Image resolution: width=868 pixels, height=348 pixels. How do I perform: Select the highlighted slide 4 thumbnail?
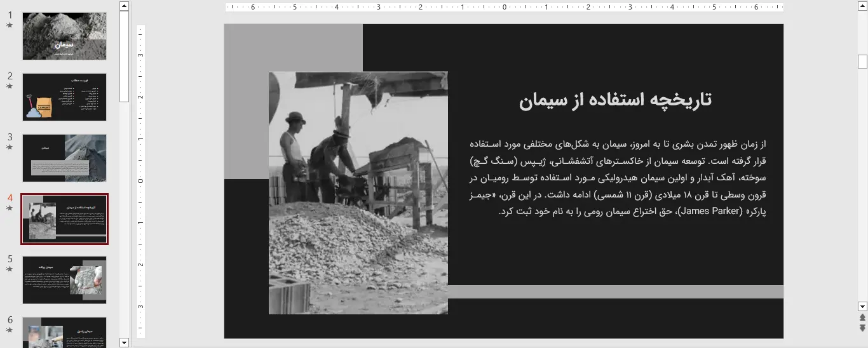[x=64, y=219]
